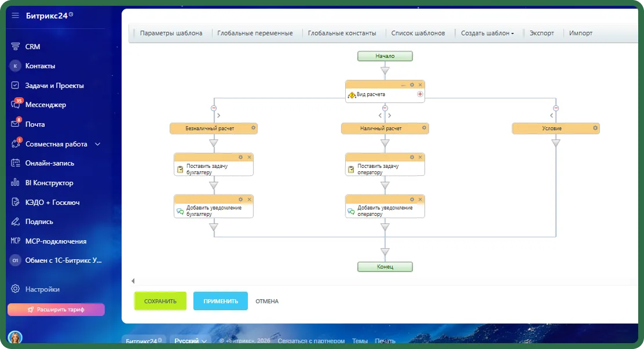Open BI Конструктор section

click(42, 183)
